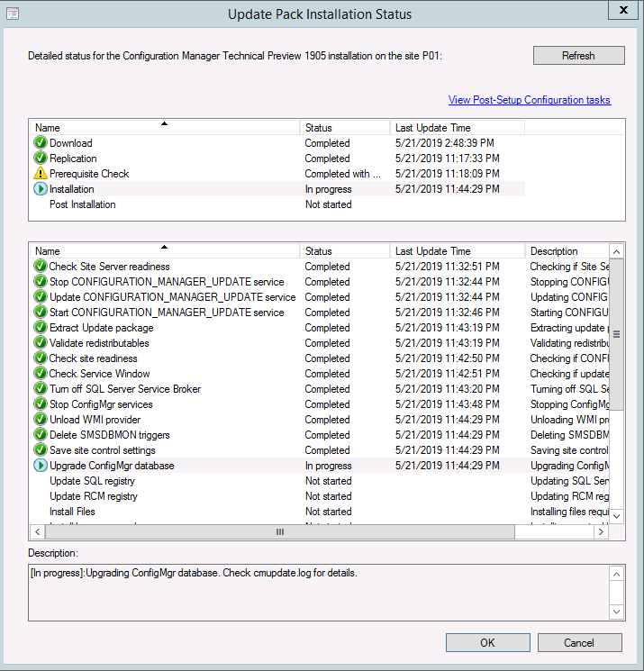
Task: Select the Upgrade ConfigMgr database row name
Action: click(112, 465)
